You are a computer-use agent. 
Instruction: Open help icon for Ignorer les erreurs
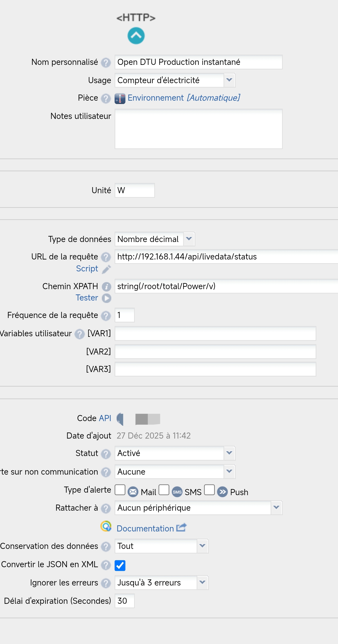click(106, 583)
